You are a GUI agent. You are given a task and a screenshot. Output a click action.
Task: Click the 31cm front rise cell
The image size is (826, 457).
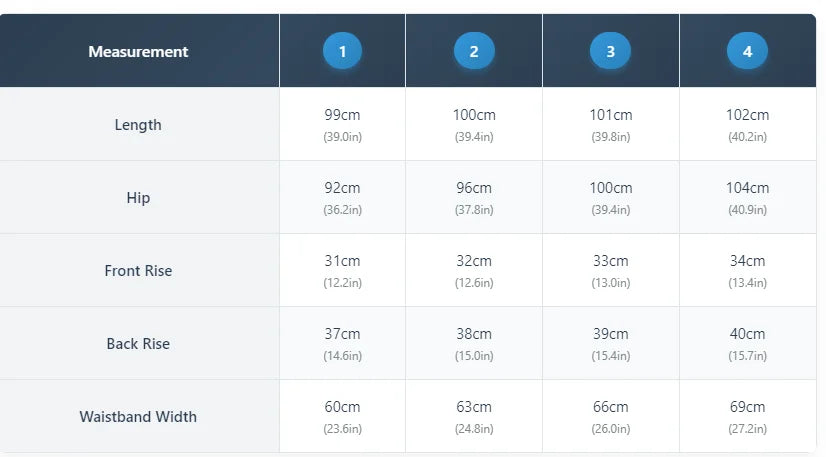click(342, 271)
